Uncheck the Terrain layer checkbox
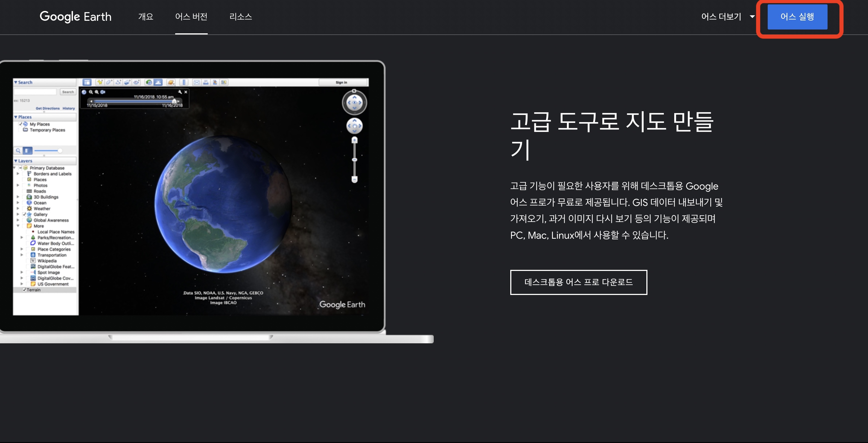868x443 pixels. pos(24,290)
